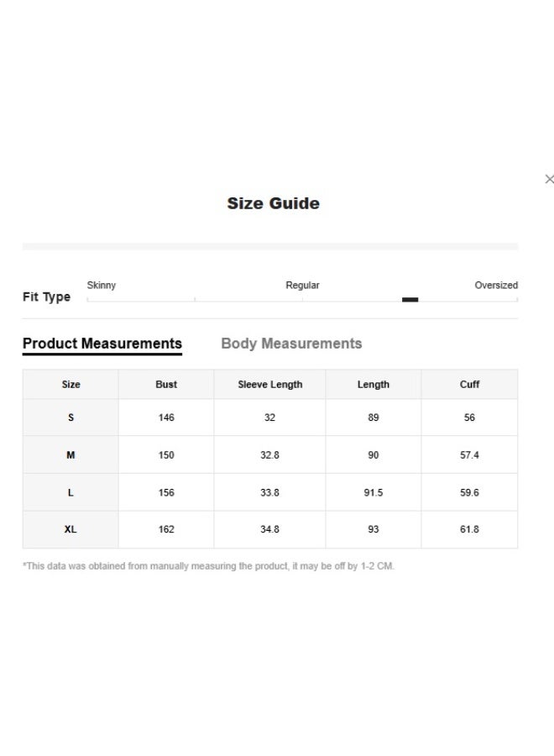Select the M size row label
554x756 pixels.
pyautogui.click(x=71, y=455)
